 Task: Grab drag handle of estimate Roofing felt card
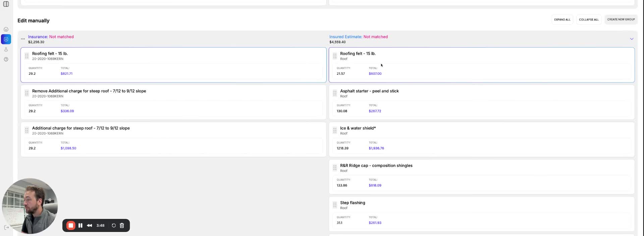pyautogui.click(x=335, y=56)
